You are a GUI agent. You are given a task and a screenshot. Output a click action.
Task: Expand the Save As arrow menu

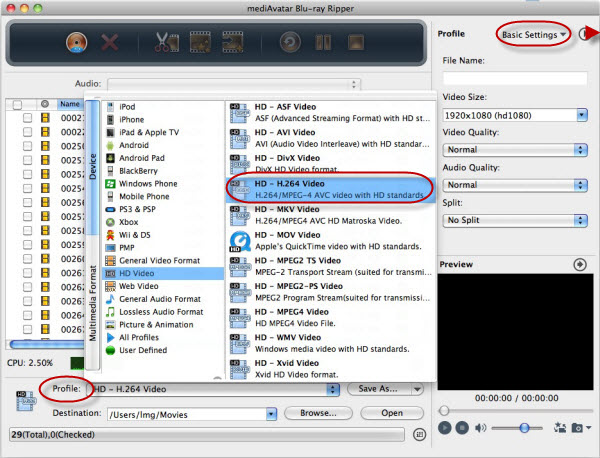pyautogui.click(x=417, y=389)
